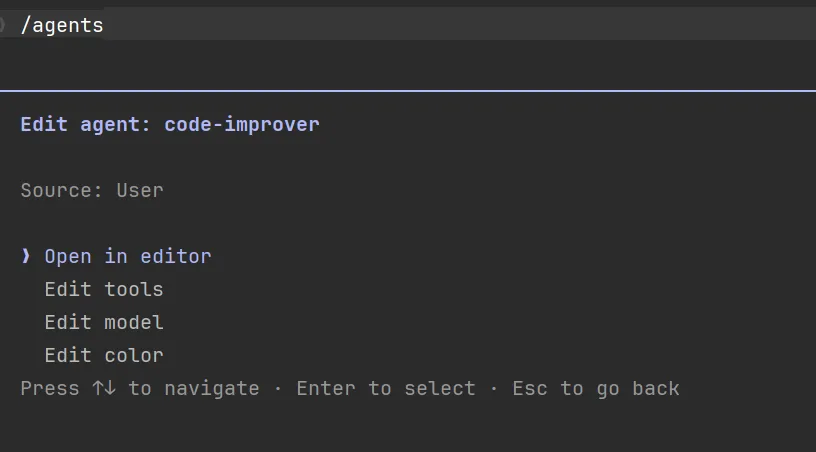The width and height of the screenshot is (816, 452).
Task: Click the "Enter to select" hint
Action: [386, 388]
